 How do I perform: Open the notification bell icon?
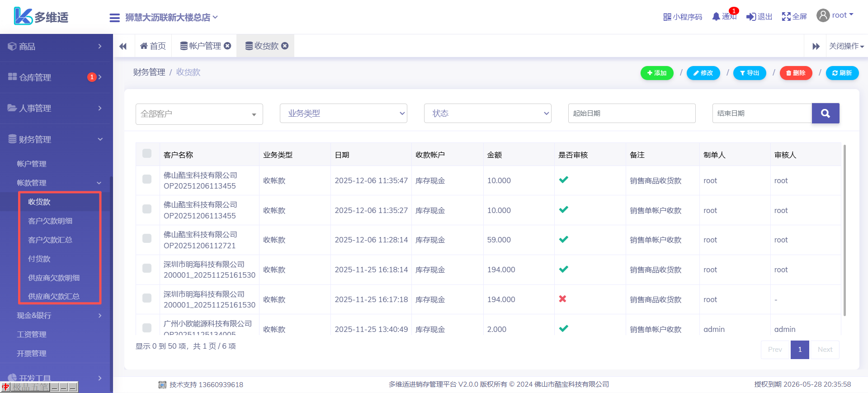716,17
